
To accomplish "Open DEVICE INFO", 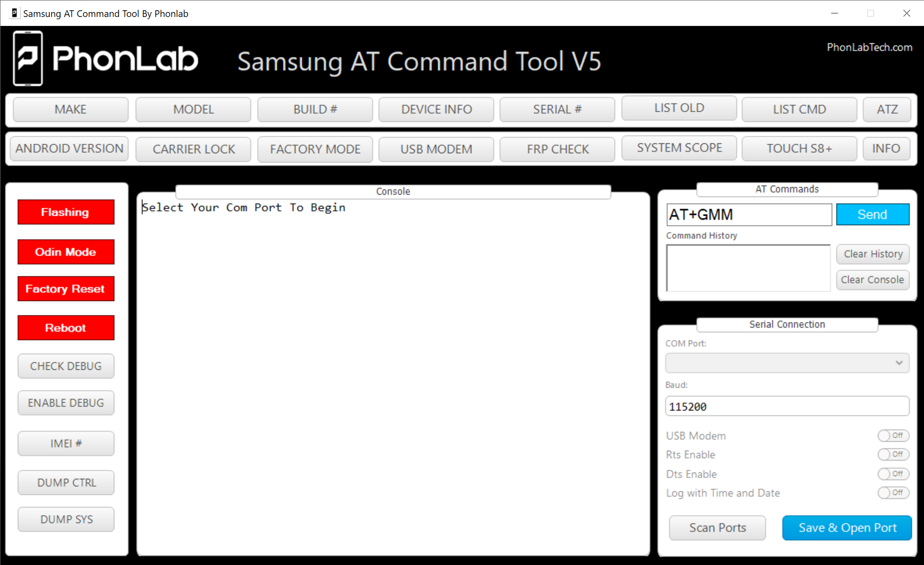I will click(x=436, y=109).
